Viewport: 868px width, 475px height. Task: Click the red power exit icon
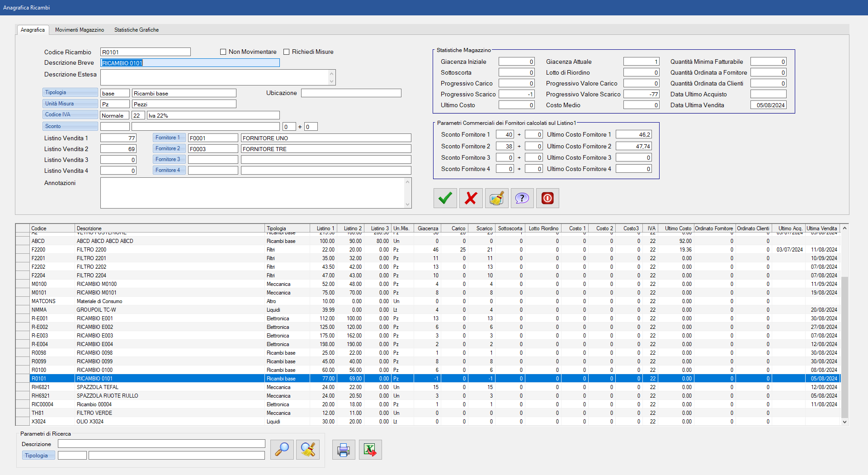click(547, 198)
